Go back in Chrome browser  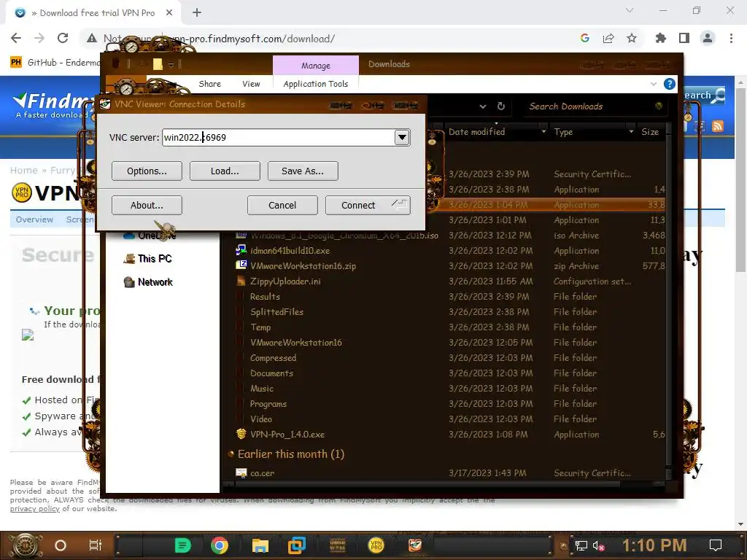[16, 38]
